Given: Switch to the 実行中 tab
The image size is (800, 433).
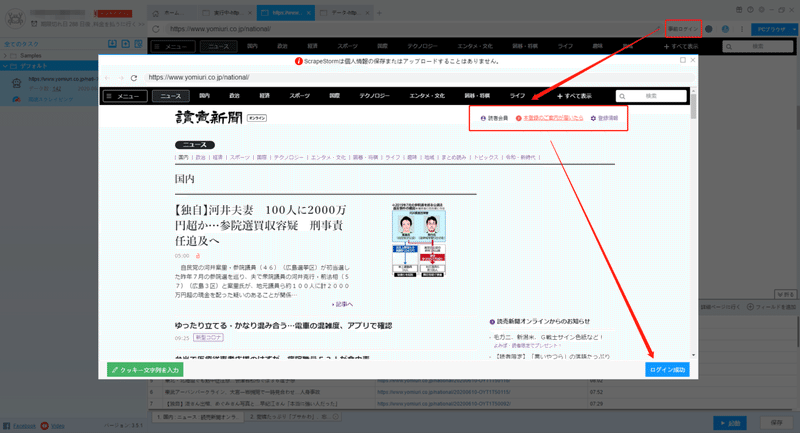Looking at the screenshot, I should 227,13.
